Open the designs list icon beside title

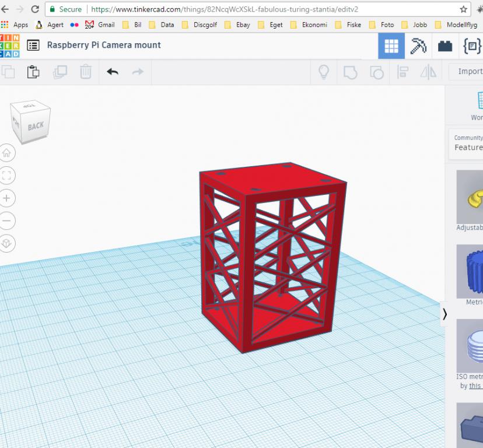pos(33,45)
